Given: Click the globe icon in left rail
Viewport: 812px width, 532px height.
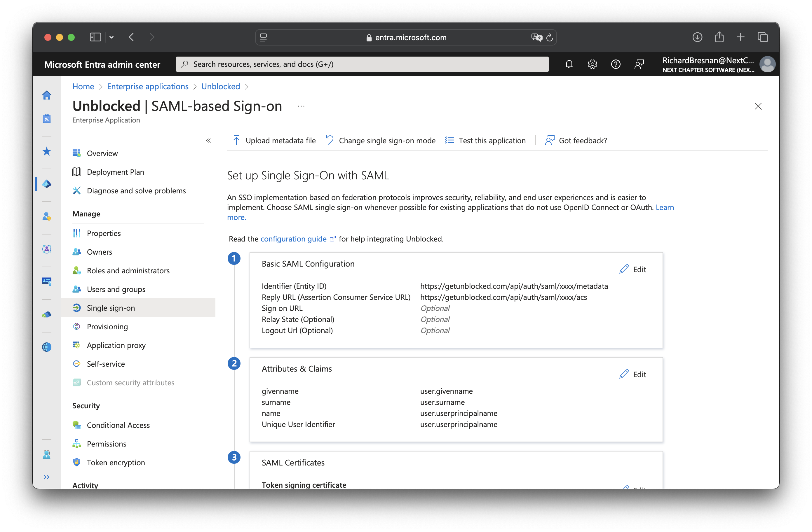Looking at the screenshot, I should [47, 347].
